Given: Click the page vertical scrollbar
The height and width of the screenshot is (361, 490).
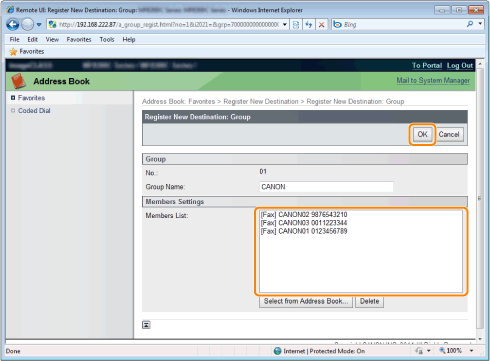Looking at the screenshot, I should coord(480,199).
